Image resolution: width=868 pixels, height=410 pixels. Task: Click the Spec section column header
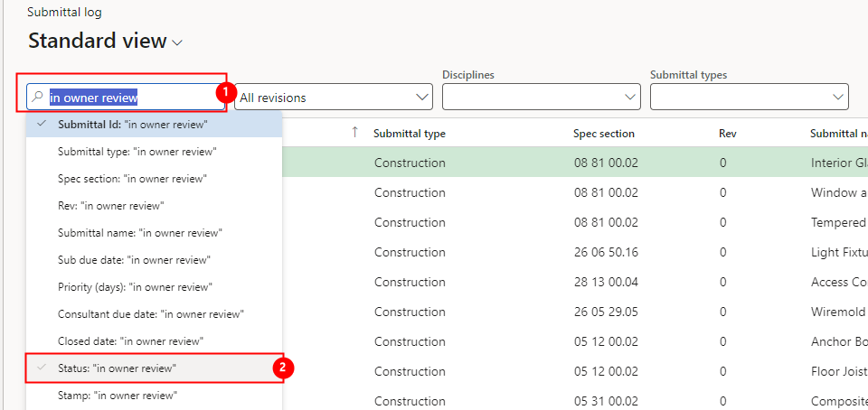coord(604,134)
